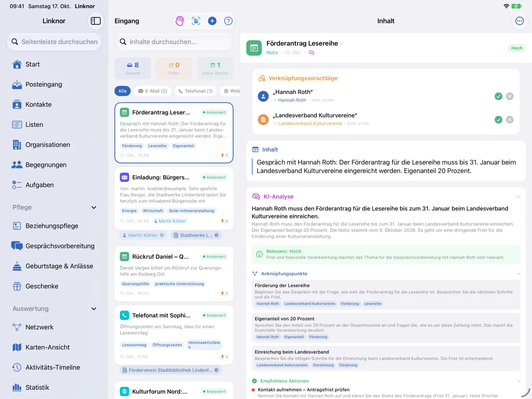Open Start in the sidebar
This screenshot has height=399, width=532.
[54, 64]
